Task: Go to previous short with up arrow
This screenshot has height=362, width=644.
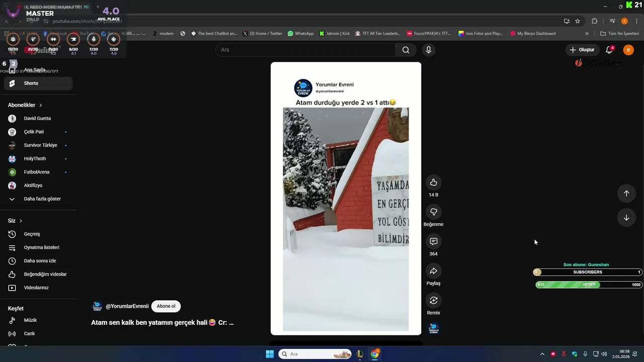Action: pos(626,194)
